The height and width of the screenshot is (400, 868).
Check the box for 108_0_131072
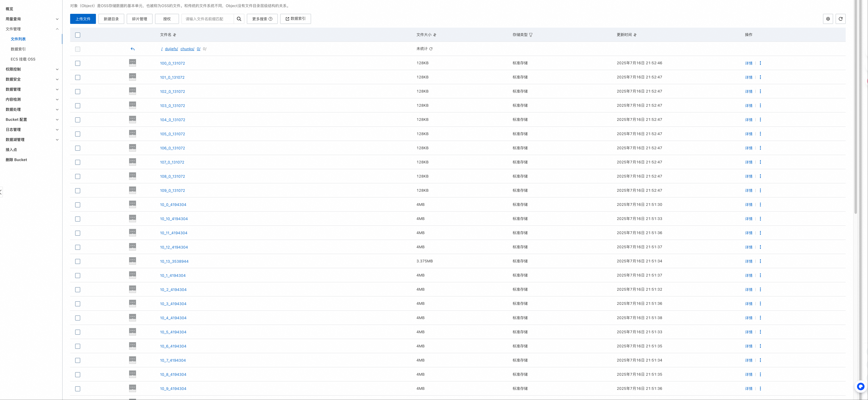tap(78, 176)
